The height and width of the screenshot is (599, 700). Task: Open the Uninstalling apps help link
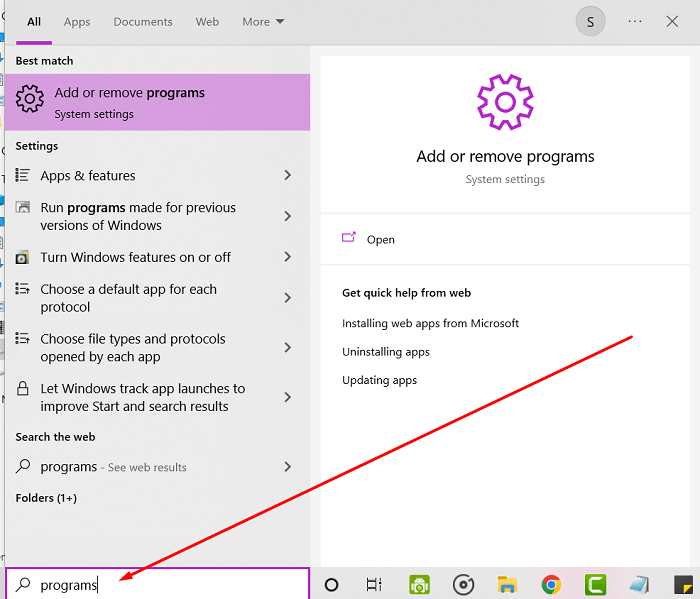[x=386, y=352]
